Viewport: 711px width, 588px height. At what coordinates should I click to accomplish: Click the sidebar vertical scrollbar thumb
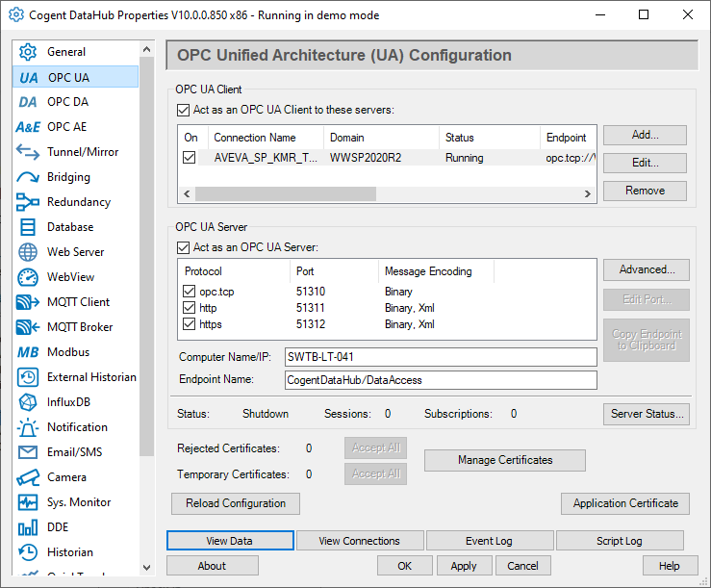pyautogui.click(x=146, y=256)
